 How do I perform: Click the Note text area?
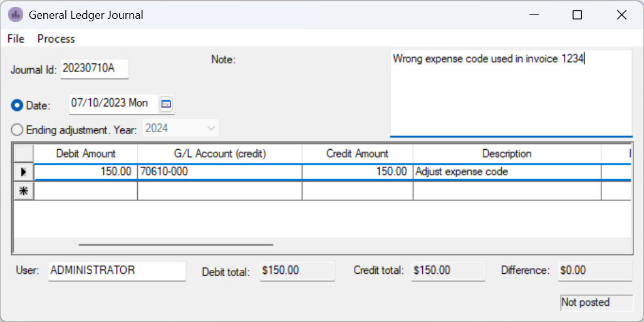511,94
